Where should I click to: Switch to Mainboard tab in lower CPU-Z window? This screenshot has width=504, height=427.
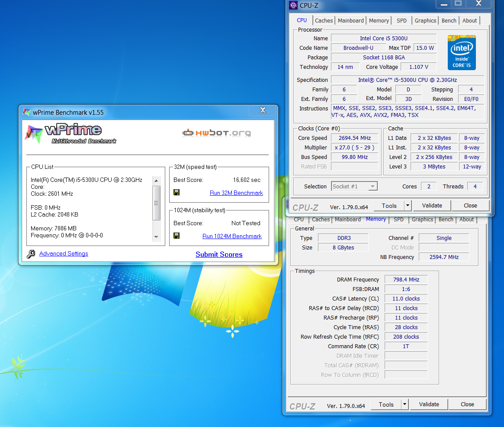click(x=348, y=220)
